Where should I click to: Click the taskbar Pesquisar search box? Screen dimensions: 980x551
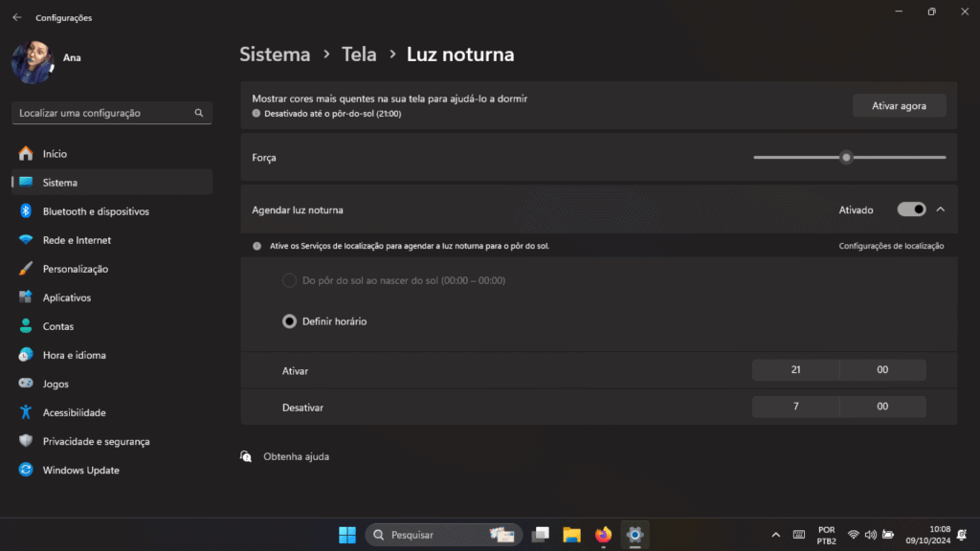(x=444, y=535)
